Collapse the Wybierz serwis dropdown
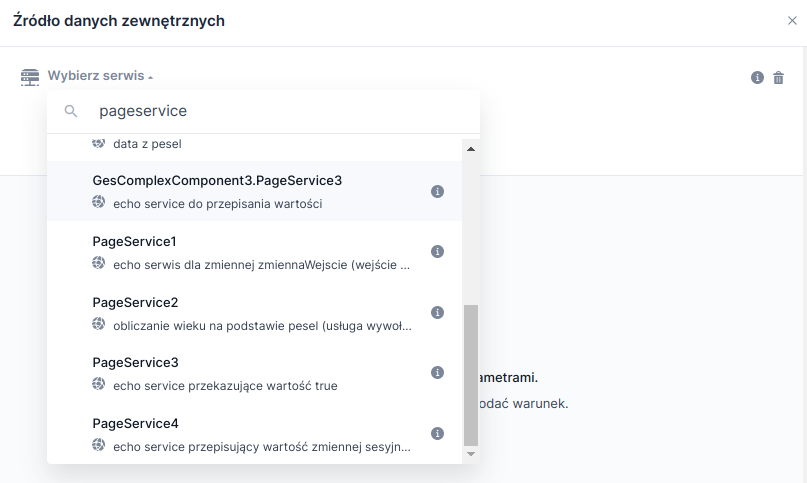 100,76
